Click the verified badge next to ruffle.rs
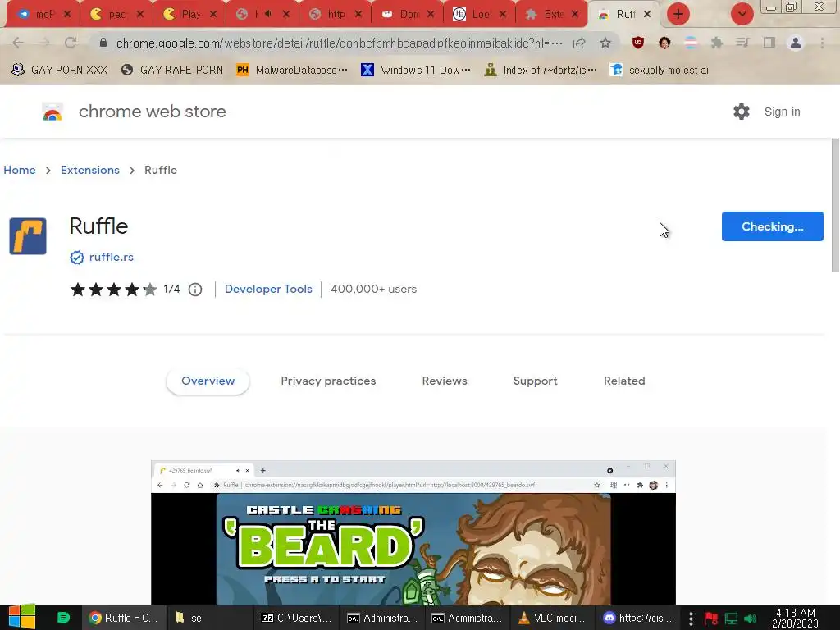 76,258
